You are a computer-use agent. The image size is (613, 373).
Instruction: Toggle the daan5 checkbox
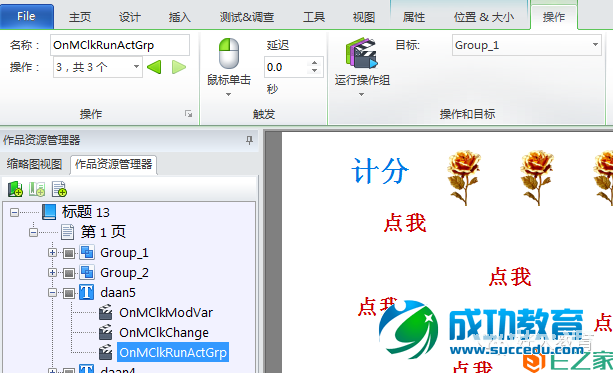tap(69, 293)
